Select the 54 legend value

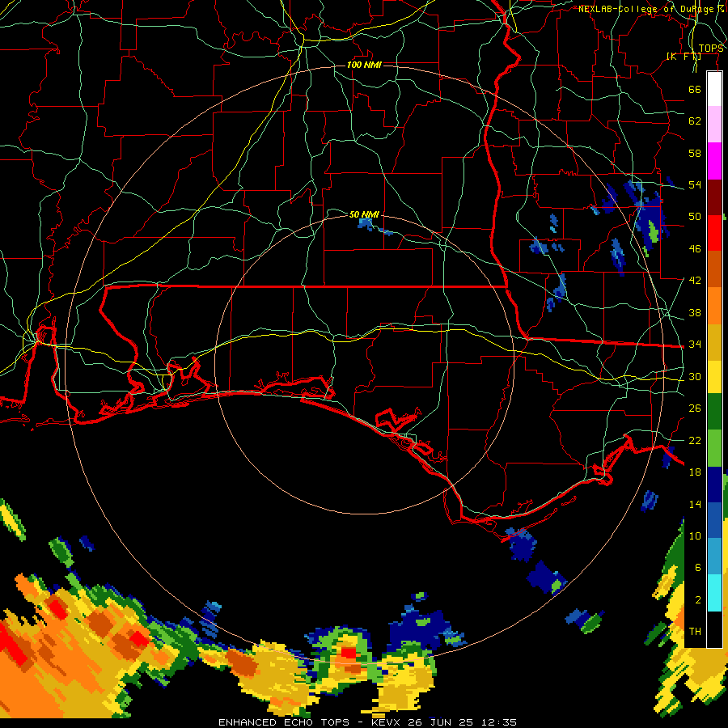695,184
